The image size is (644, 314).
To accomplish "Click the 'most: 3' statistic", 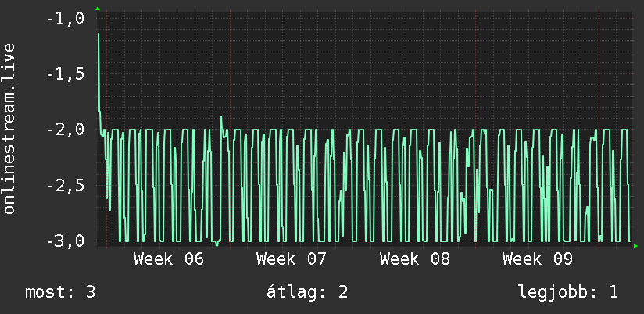I will pyautogui.click(x=60, y=292).
